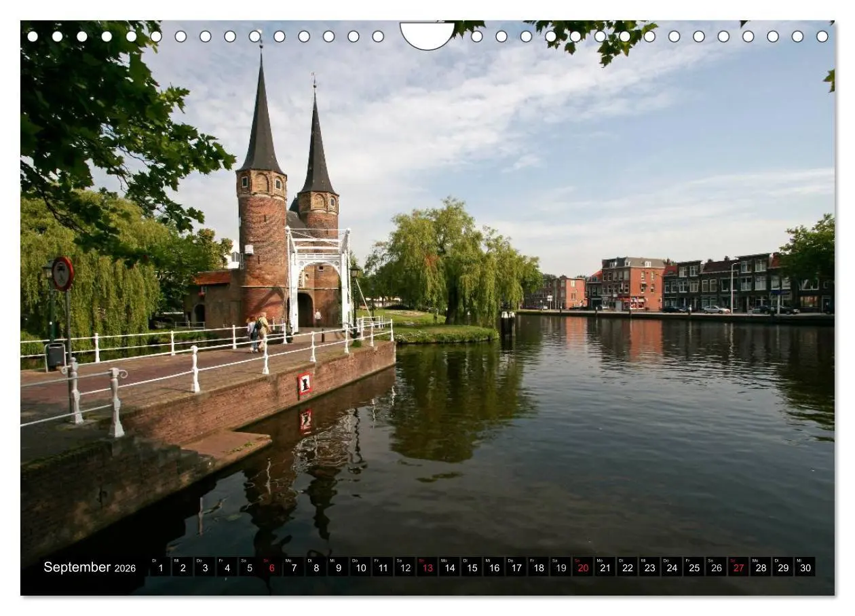Image resolution: width=855 pixels, height=616 pixels.
Task: Select date 4 in the calendar strip
Action: [x=227, y=567]
